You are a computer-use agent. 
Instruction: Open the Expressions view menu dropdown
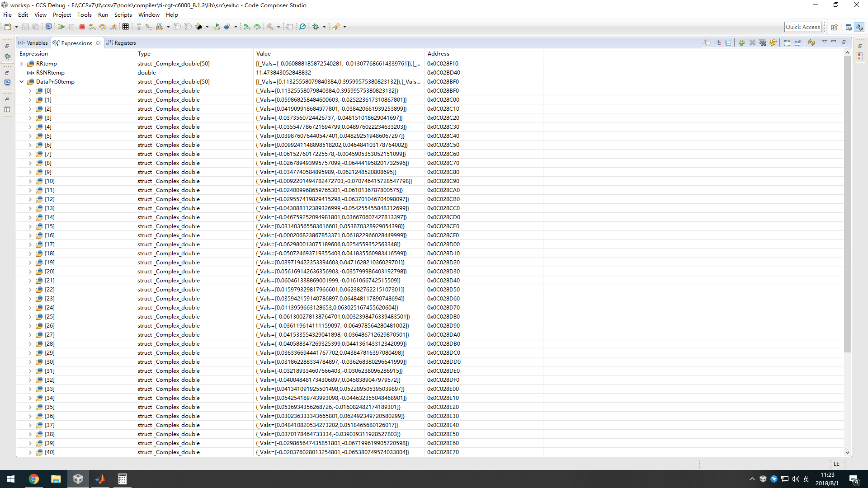[824, 42]
